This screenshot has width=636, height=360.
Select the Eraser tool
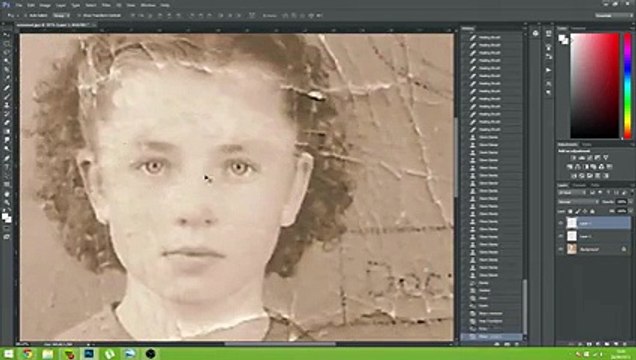click(x=6, y=122)
